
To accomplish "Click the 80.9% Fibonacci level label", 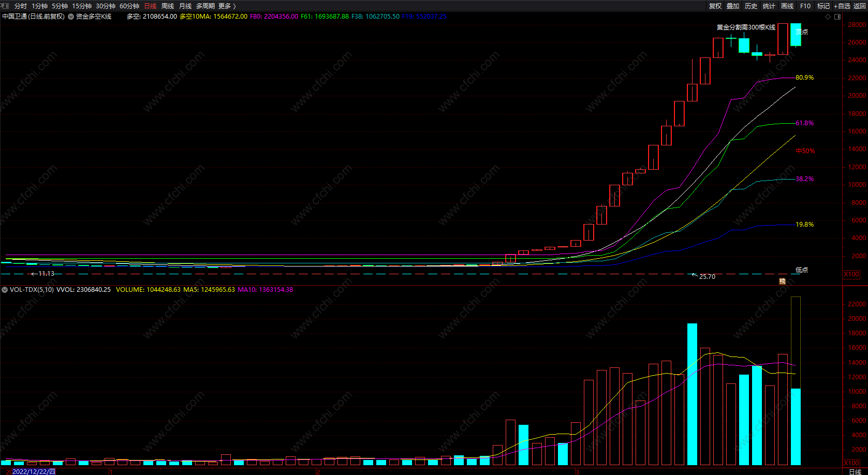I will coord(804,78).
